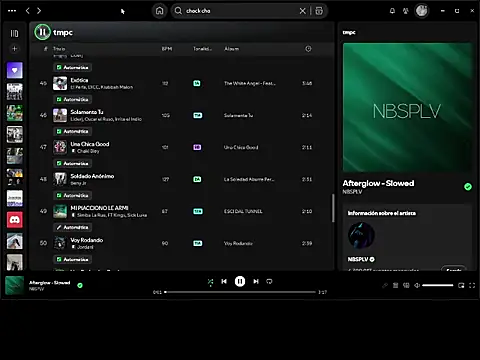Open the friend activity icon
This screenshot has height=360, width=480.
click(x=406, y=11)
